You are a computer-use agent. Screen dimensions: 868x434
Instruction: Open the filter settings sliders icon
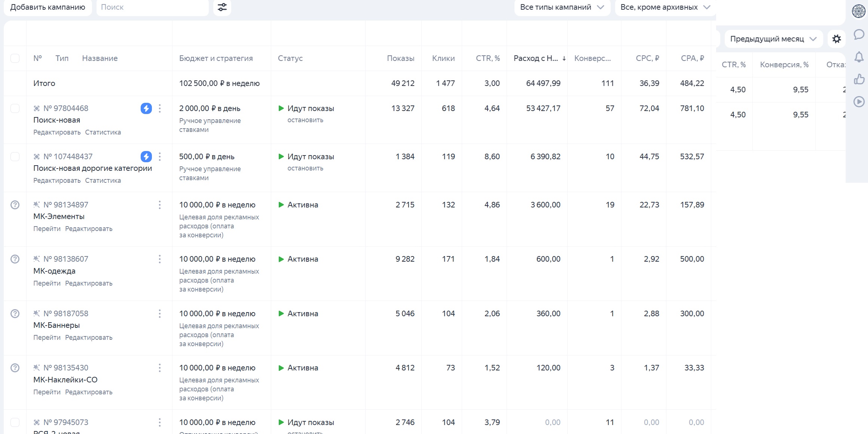pyautogui.click(x=222, y=7)
